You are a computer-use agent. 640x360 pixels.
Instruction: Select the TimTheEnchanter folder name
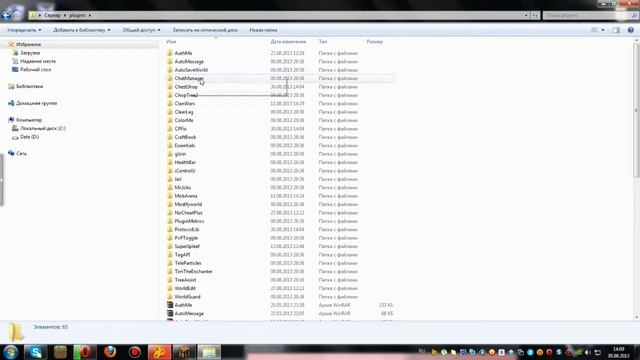point(193,271)
